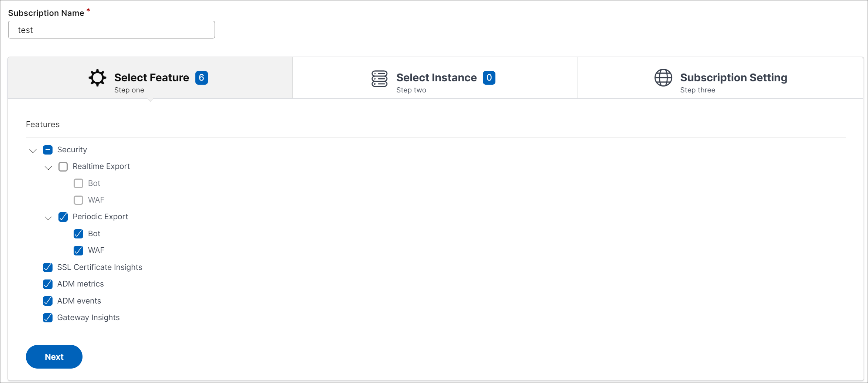Open the Select Feature step tab
Viewport: 868px width, 383px height.
tap(150, 78)
